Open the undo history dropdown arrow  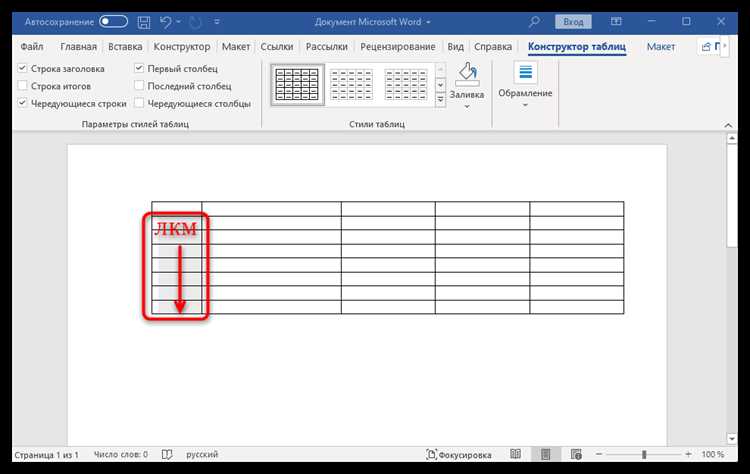[178, 22]
